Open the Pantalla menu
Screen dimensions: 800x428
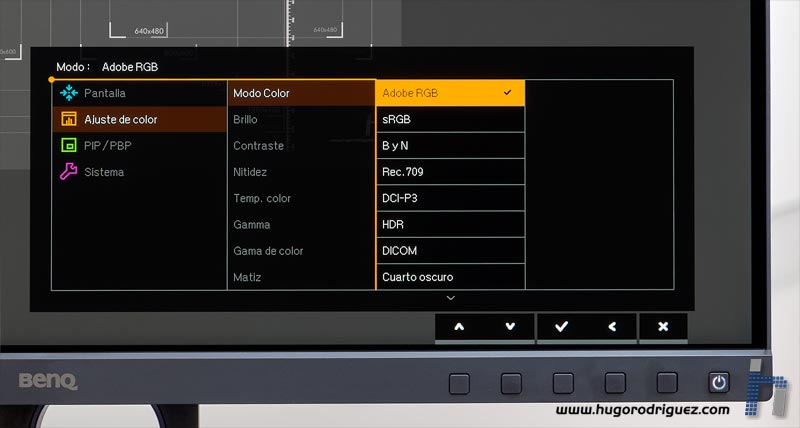click(139, 93)
